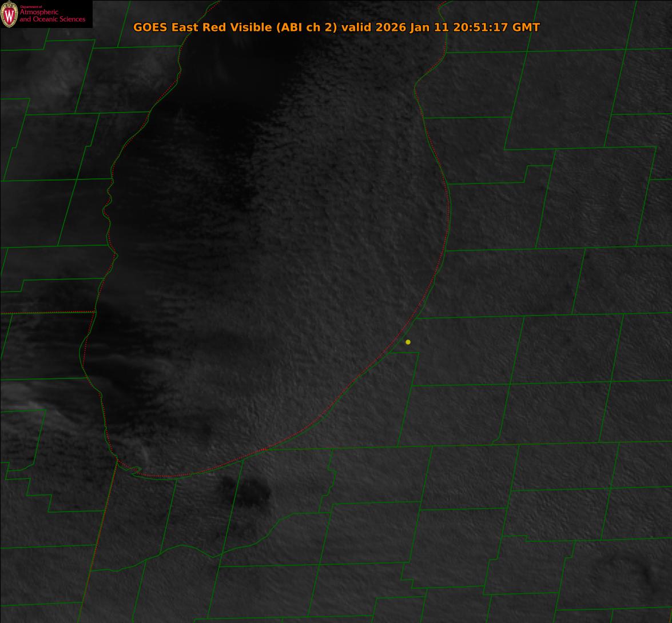Click the UW crest logo
The width and height of the screenshot is (672, 623).
click(9, 14)
